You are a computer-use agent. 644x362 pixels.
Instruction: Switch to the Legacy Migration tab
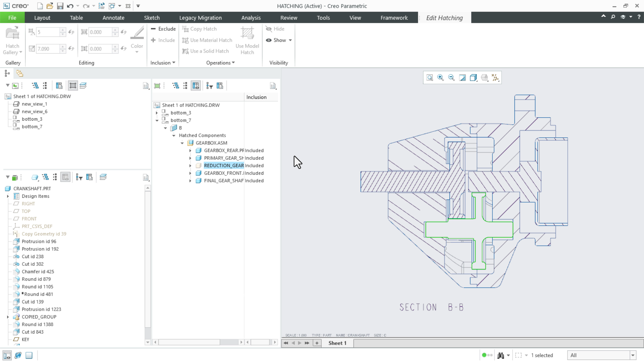[x=200, y=18]
